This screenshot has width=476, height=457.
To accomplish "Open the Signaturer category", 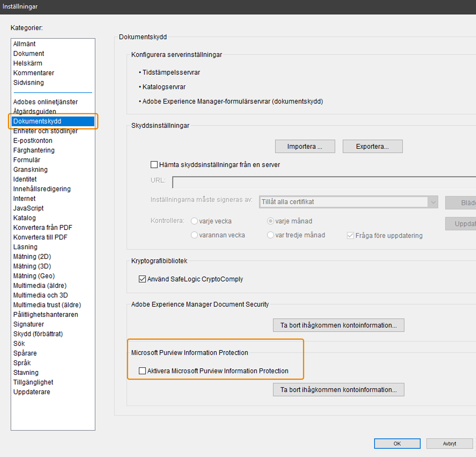I will tap(29, 324).
